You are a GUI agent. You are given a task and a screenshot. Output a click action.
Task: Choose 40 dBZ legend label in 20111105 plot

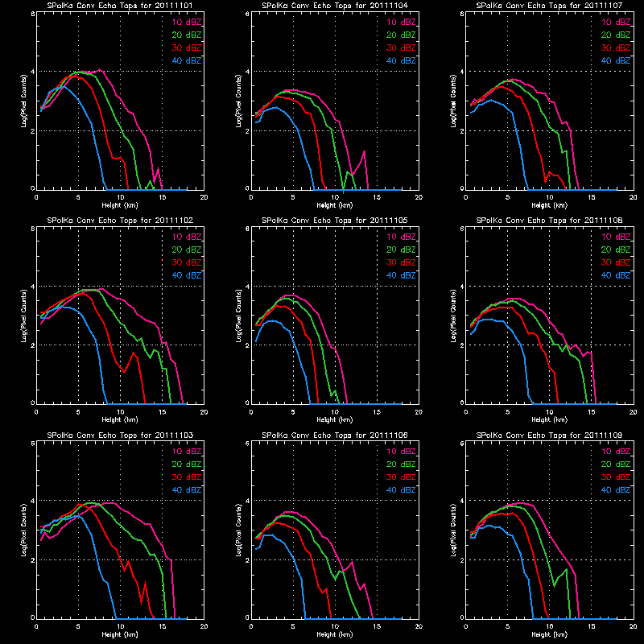(x=401, y=275)
